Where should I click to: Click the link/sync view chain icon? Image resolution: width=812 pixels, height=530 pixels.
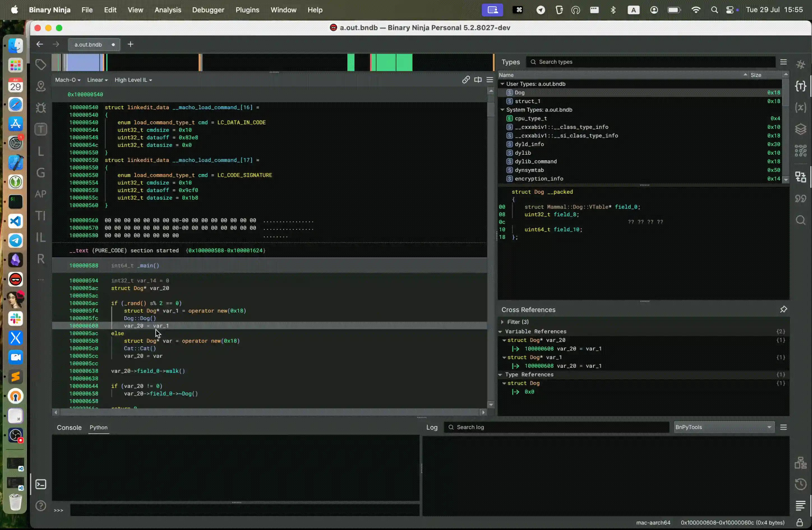click(x=466, y=79)
